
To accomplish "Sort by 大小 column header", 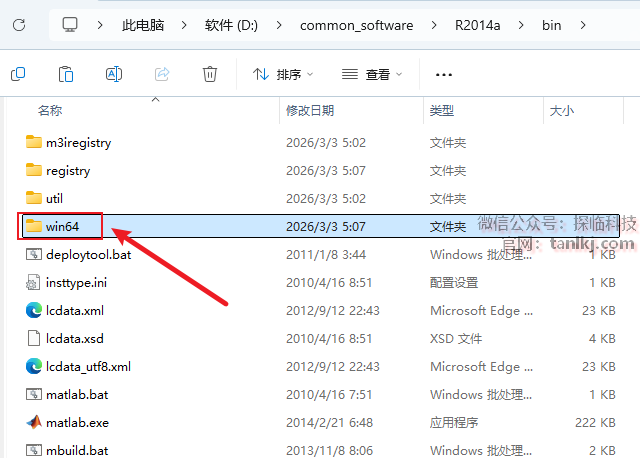I will (562, 110).
